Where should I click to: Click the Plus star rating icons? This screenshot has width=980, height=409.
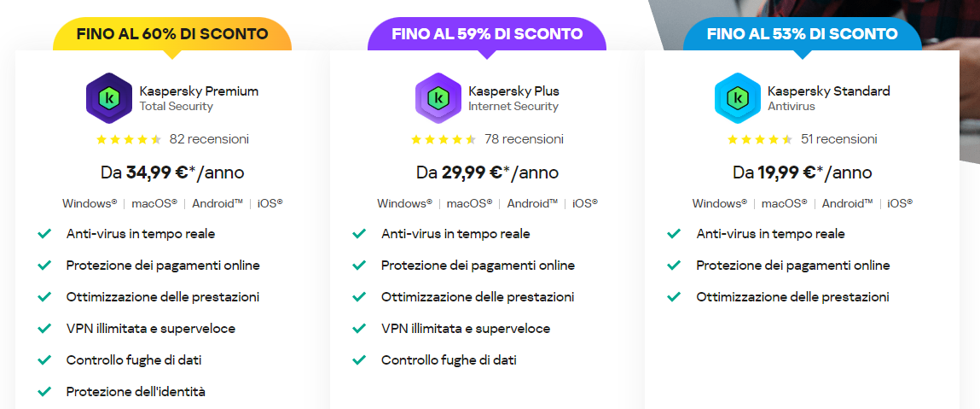point(444,139)
